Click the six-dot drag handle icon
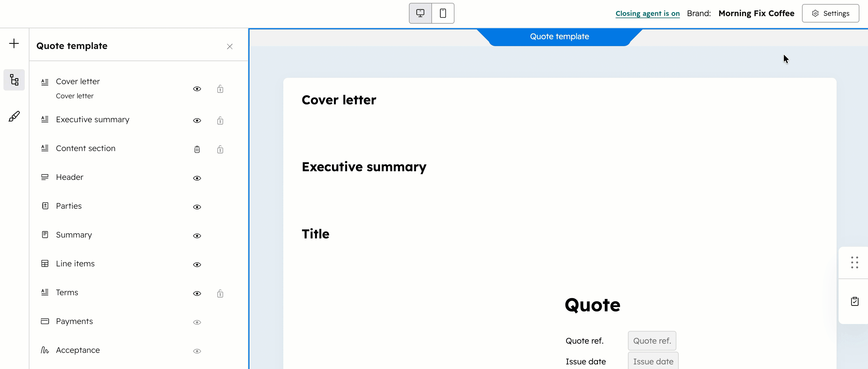 click(854, 263)
